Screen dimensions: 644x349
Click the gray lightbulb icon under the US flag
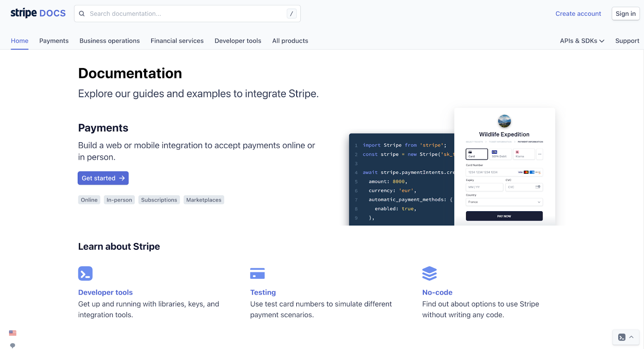(13, 346)
